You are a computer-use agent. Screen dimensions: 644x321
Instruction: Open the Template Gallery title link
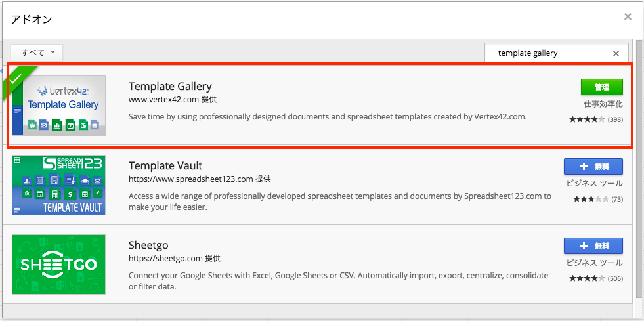170,86
